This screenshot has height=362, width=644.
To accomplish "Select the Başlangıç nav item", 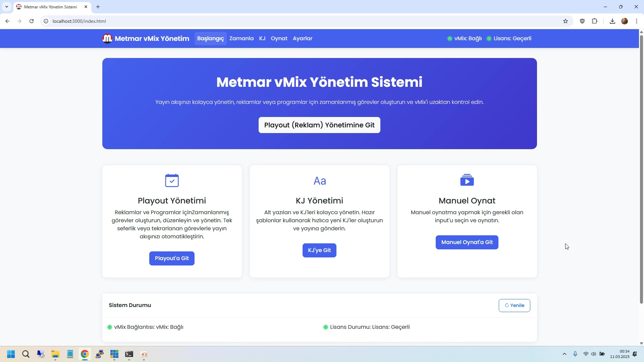I will 211,39.
